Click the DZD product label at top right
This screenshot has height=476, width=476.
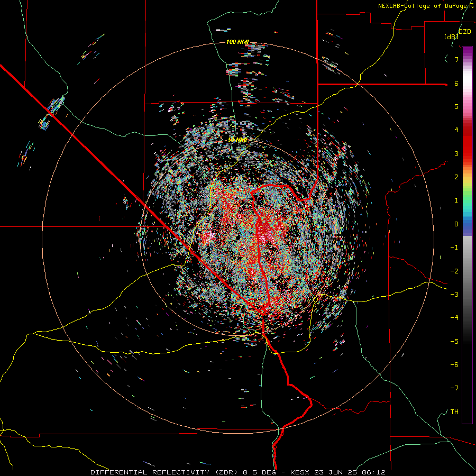[x=465, y=32]
